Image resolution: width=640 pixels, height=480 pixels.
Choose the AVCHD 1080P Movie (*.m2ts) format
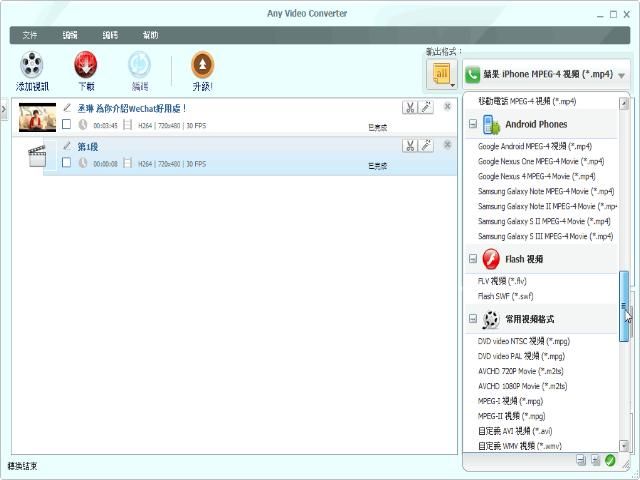pos(522,386)
